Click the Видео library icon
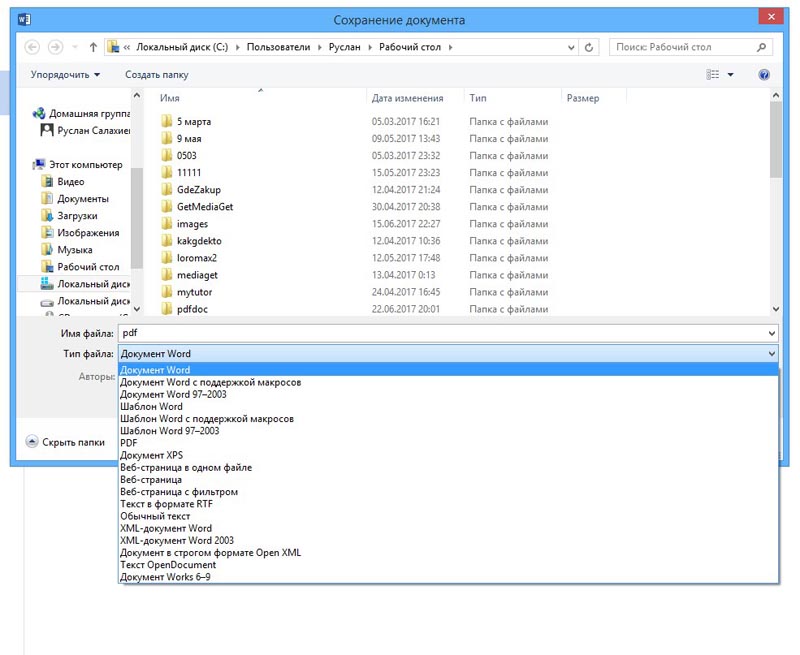The image size is (800, 655). [47, 182]
